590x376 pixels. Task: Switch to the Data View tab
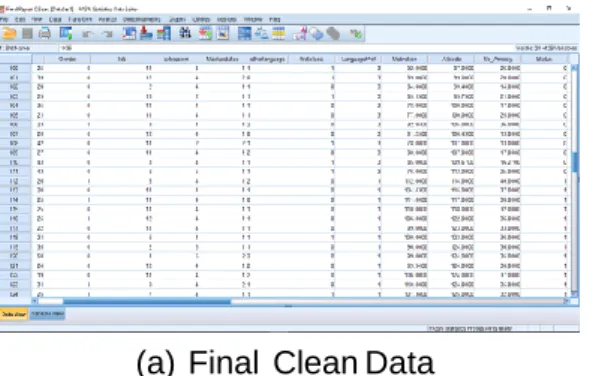14,314
